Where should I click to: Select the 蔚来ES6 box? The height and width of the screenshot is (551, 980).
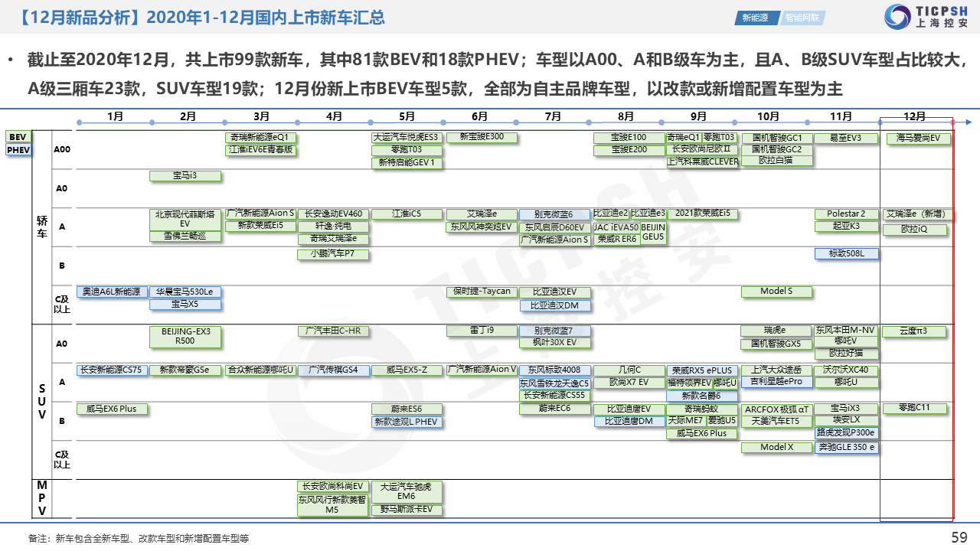(407, 409)
